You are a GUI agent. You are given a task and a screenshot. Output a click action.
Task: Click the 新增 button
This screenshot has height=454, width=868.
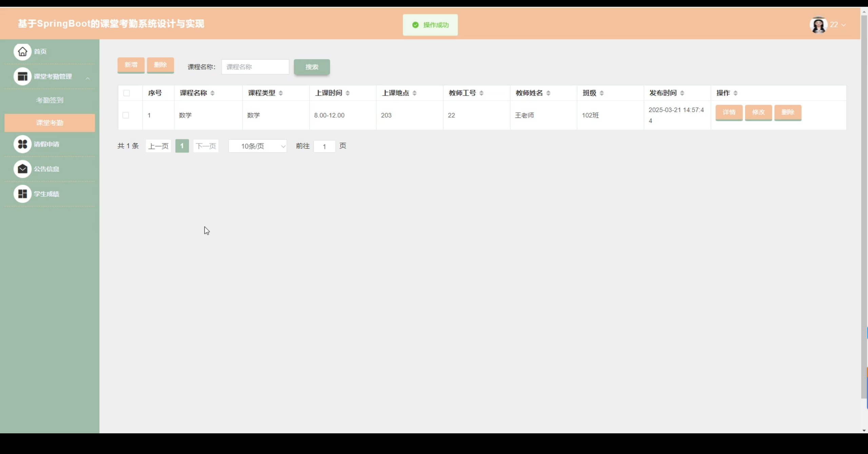(131, 65)
